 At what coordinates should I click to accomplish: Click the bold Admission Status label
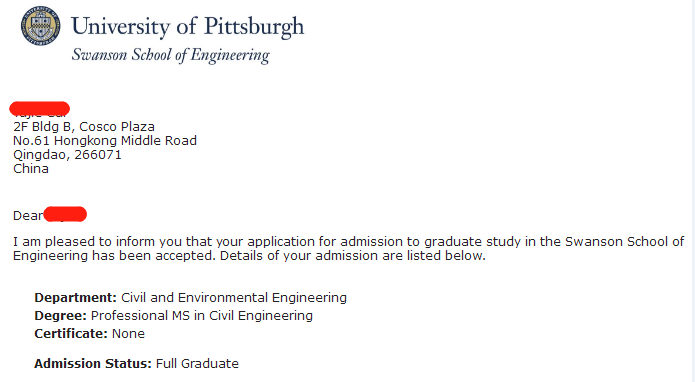[x=93, y=364]
